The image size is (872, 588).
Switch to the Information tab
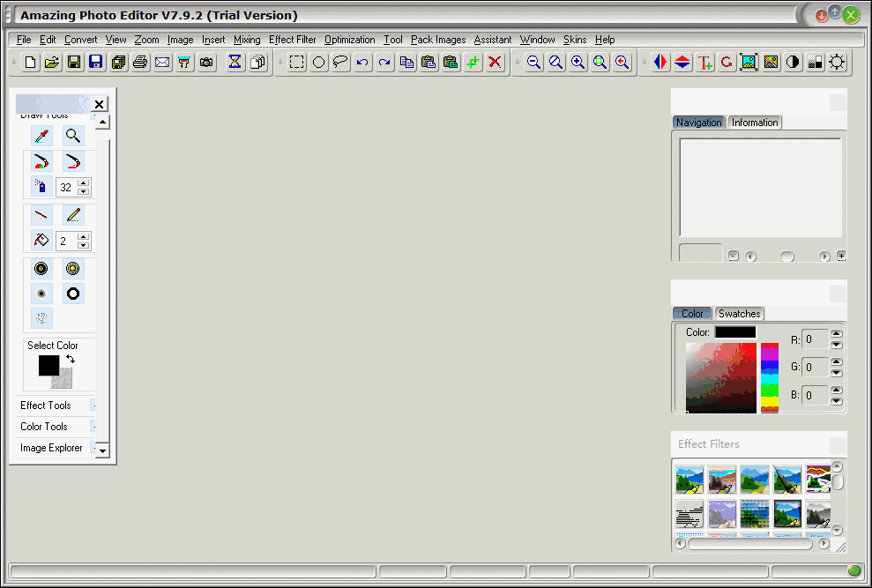point(755,123)
